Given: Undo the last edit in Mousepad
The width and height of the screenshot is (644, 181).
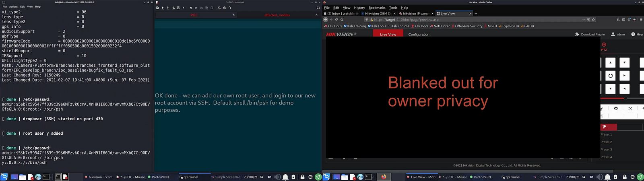Looking at the screenshot, I should click(x=191, y=8).
